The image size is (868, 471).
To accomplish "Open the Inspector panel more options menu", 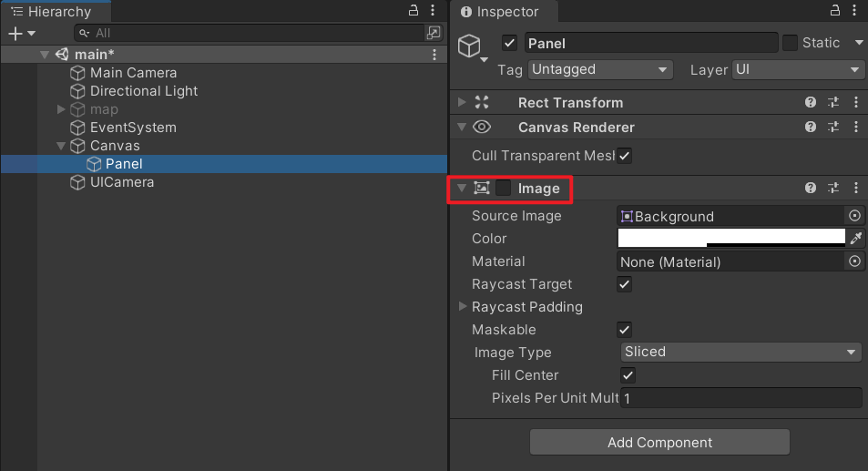I will (854, 10).
